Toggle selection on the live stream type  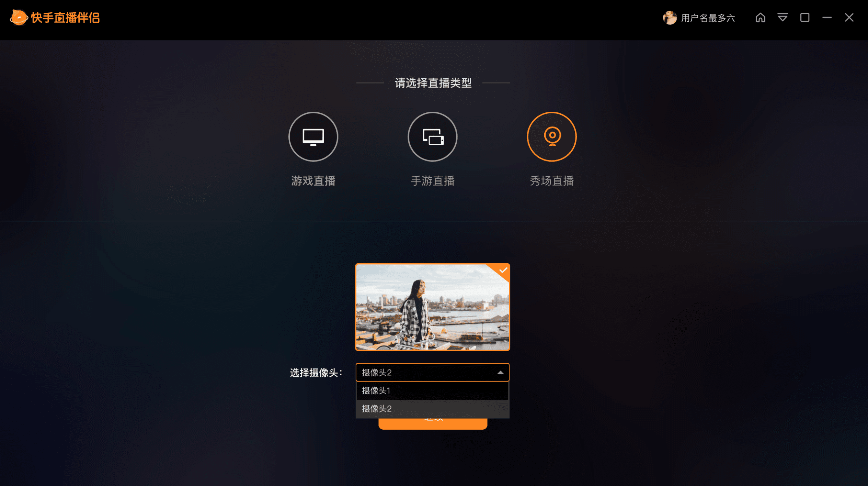(313, 137)
